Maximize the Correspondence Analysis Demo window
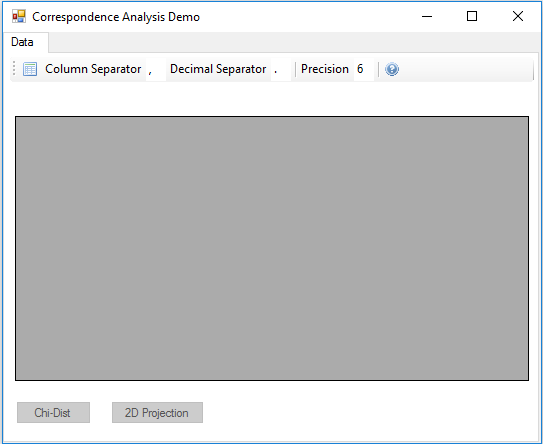 pos(472,16)
